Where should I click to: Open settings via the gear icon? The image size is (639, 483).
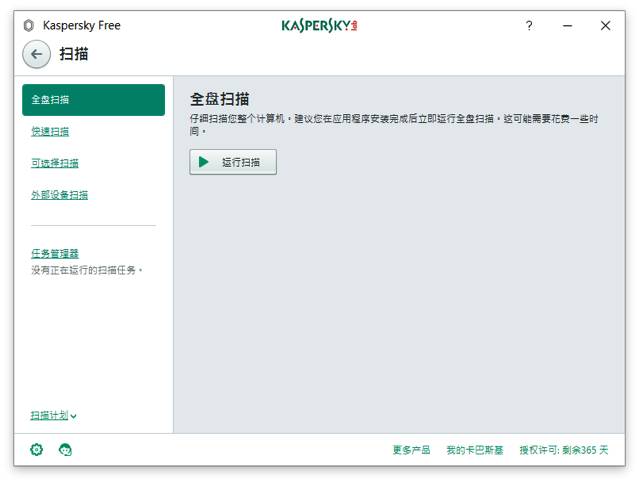coord(37,450)
